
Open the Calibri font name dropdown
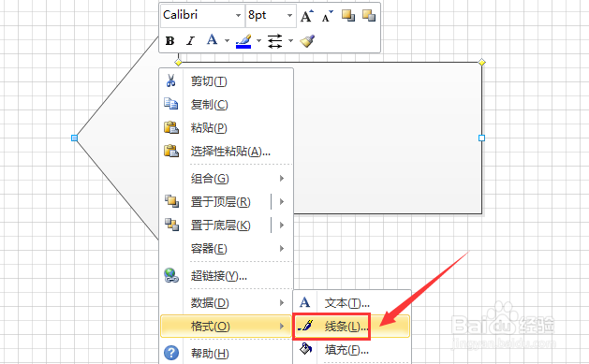coord(238,15)
